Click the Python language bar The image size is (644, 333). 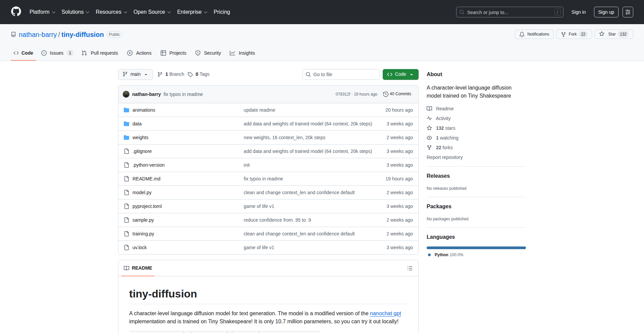(x=476, y=248)
